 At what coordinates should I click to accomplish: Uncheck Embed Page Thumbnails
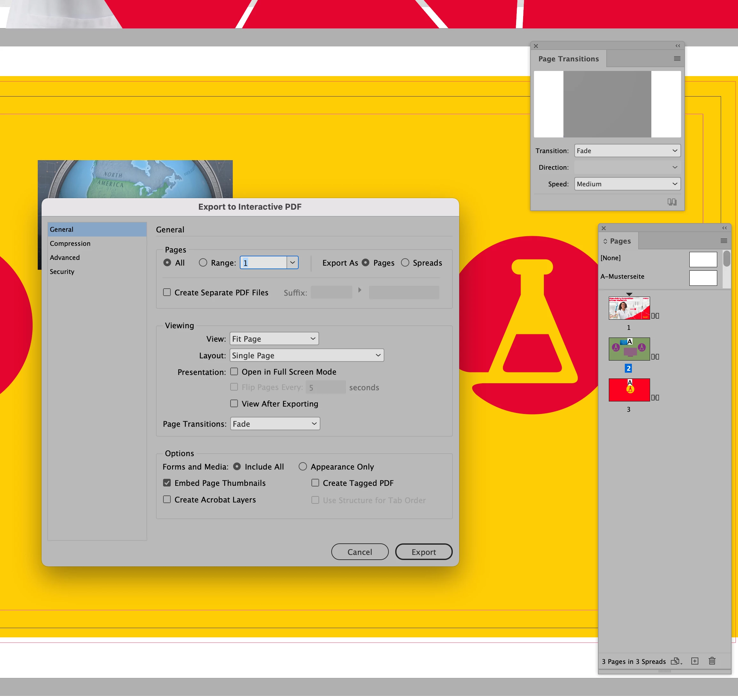pos(167,483)
